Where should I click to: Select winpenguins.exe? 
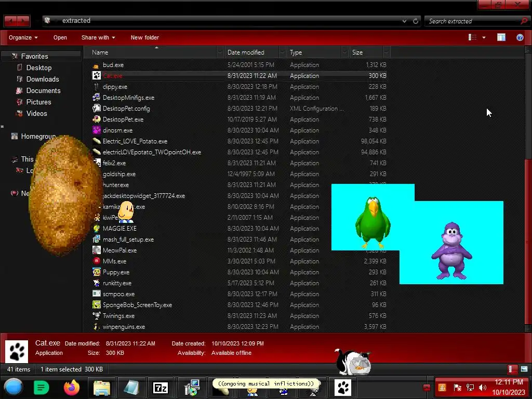click(x=124, y=327)
